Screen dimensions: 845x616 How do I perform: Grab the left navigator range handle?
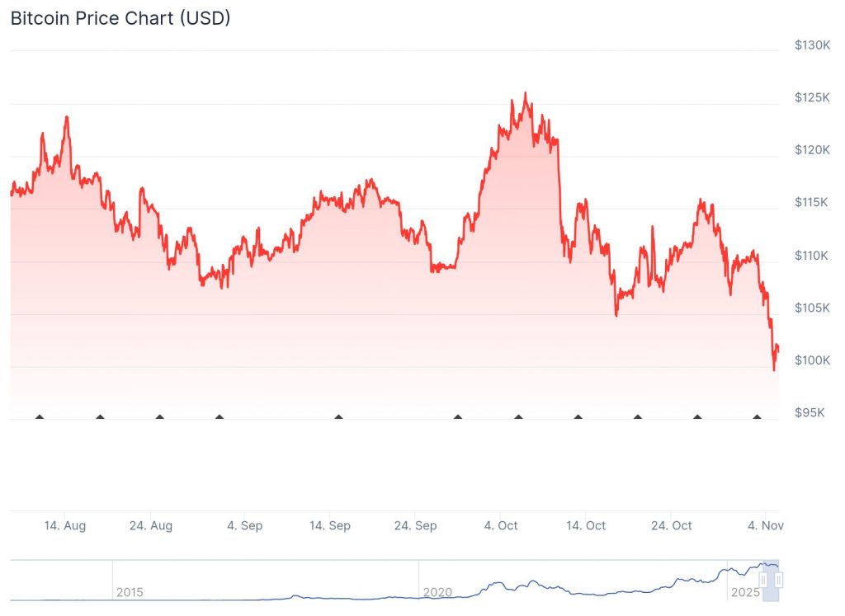pyautogui.click(x=763, y=581)
